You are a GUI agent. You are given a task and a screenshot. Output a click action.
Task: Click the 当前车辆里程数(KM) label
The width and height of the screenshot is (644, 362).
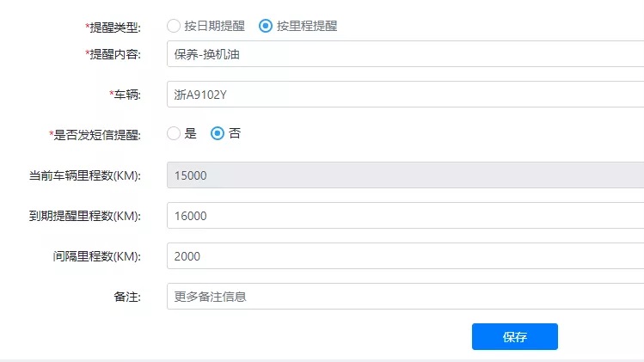click(85, 175)
